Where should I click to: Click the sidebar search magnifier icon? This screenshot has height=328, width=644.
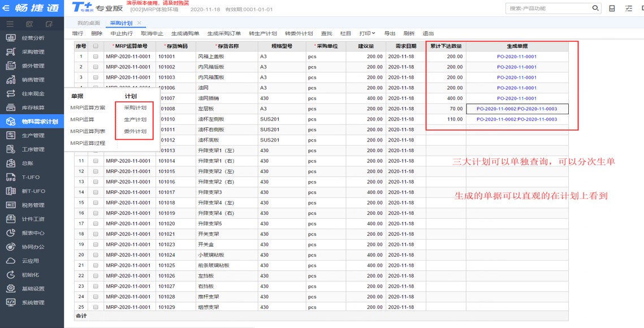click(29, 24)
